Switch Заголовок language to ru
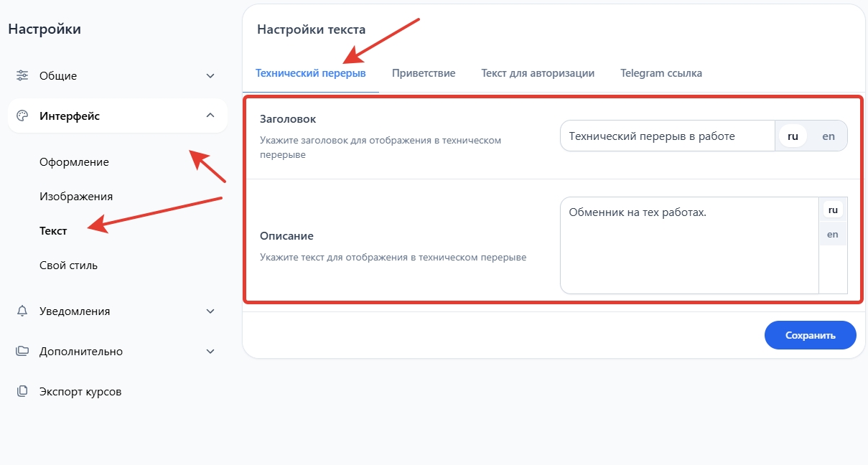 pos(793,136)
